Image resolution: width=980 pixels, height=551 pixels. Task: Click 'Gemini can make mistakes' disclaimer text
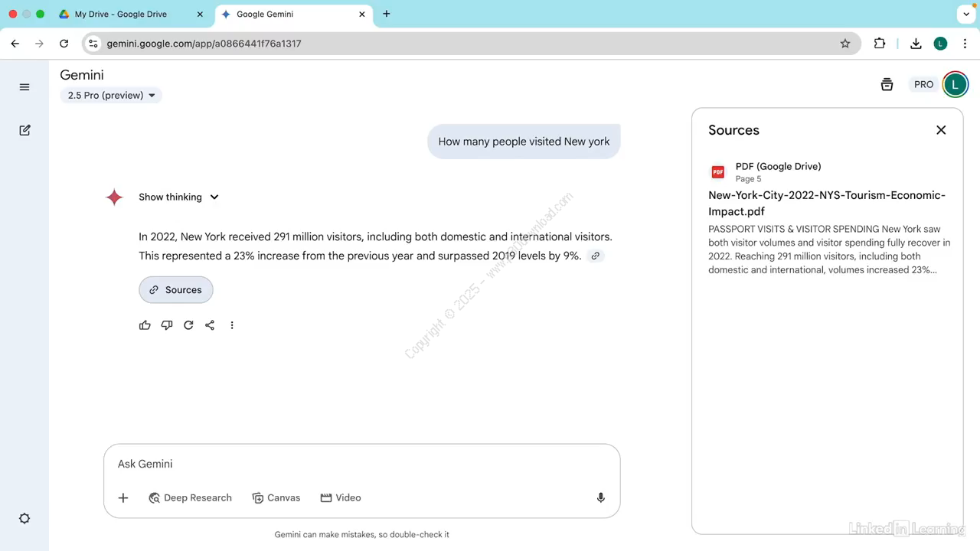(362, 535)
